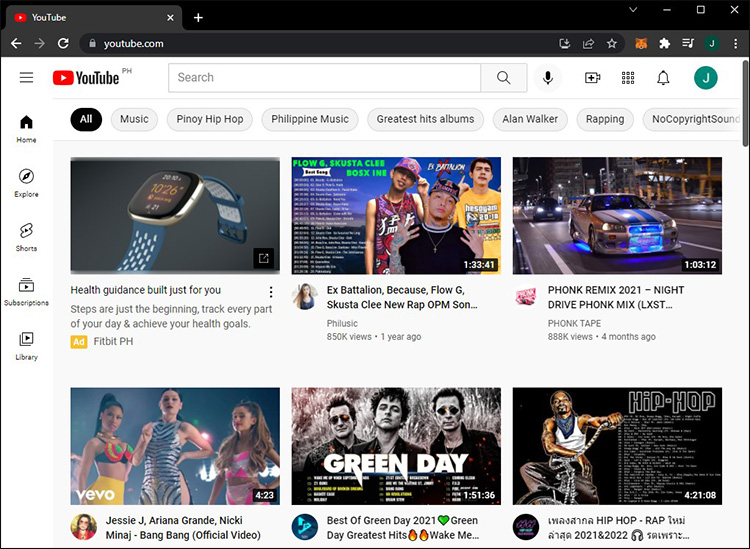The image size is (750, 549).
Task: Select the Pinoy Hip Hop chip
Action: click(x=210, y=119)
